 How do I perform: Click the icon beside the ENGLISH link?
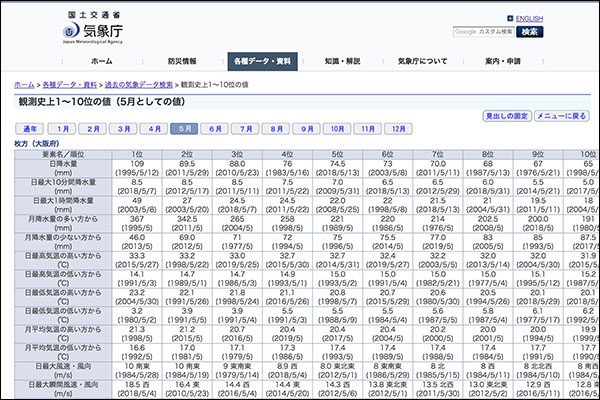pos(510,18)
